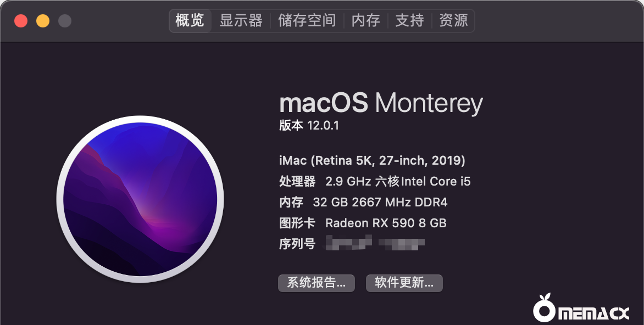Viewport: 644px width, 325px height.
Task: Close the window with the red button
Action: tap(21, 21)
